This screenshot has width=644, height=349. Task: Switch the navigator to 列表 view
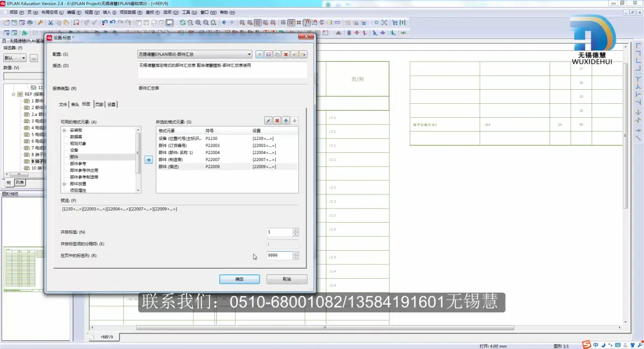click(19, 183)
